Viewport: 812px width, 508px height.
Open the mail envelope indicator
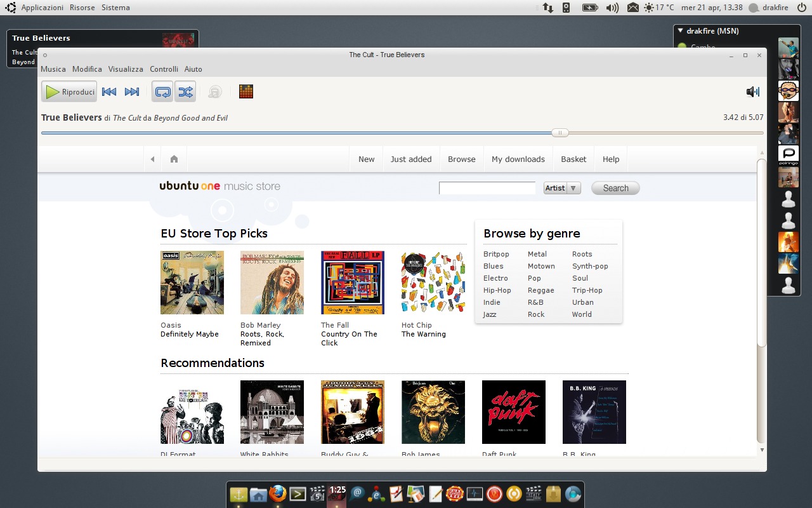point(632,8)
